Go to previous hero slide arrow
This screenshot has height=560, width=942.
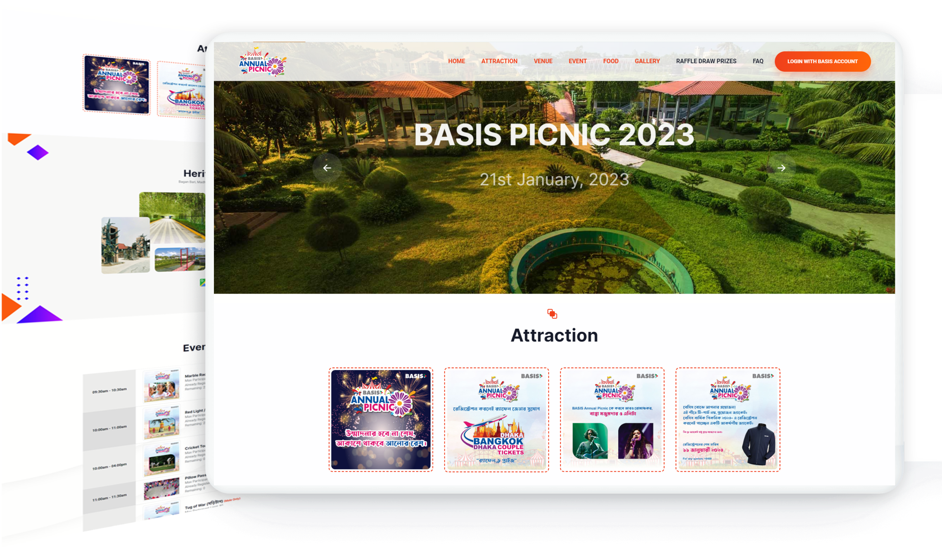pyautogui.click(x=327, y=168)
